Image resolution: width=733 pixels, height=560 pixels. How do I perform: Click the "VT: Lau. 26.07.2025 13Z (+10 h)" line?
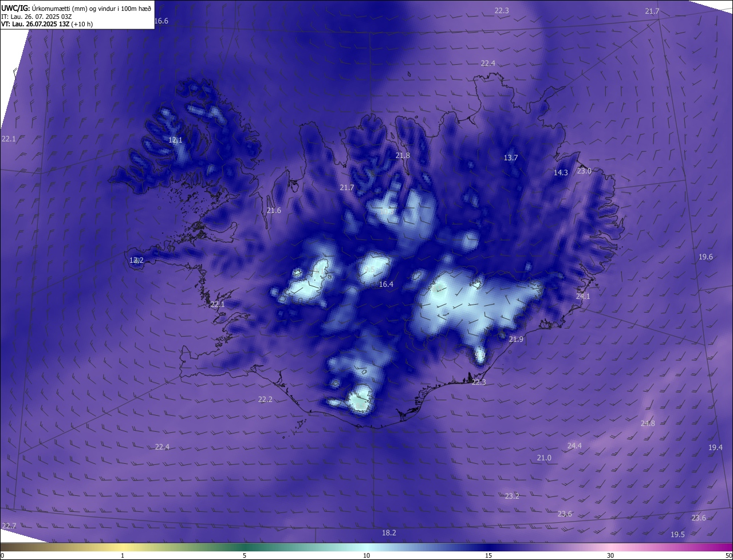[x=47, y=24]
